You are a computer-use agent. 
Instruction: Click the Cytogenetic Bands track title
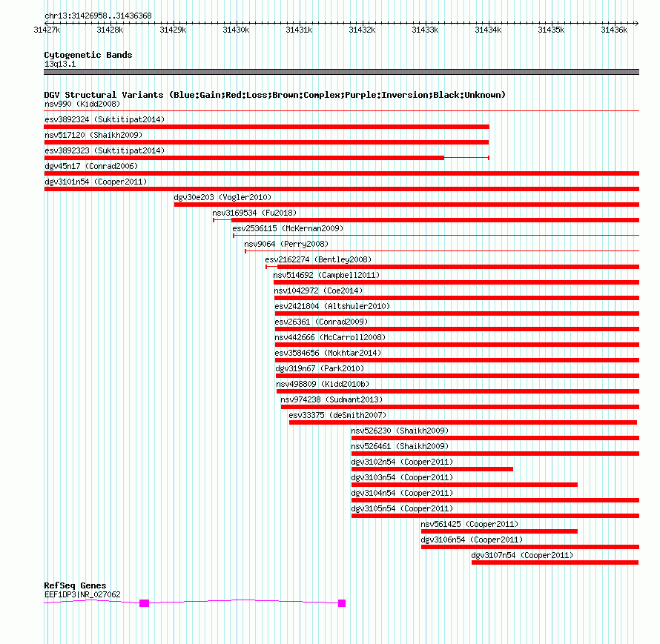coord(88,55)
